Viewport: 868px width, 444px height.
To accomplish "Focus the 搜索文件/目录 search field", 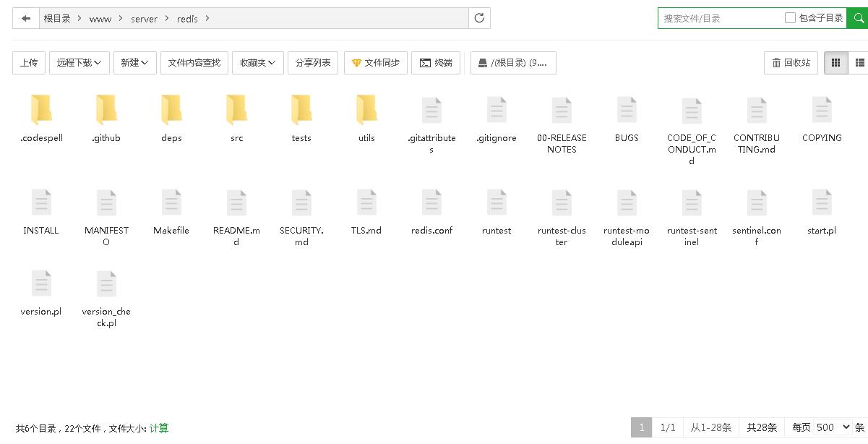I will pyautogui.click(x=721, y=18).
